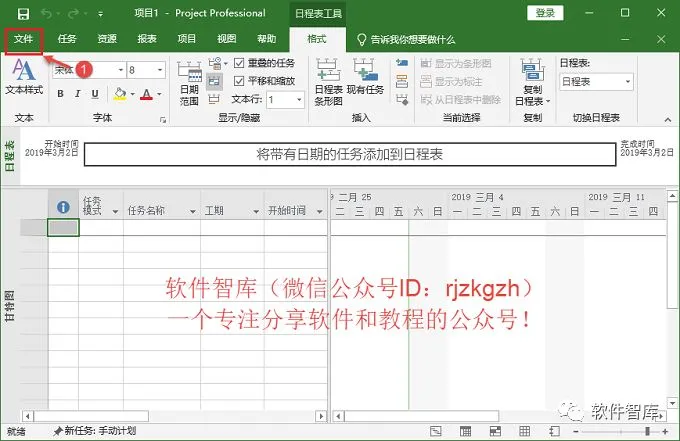
Task: Click the red font color swatch
Action: tap(147, 94)
